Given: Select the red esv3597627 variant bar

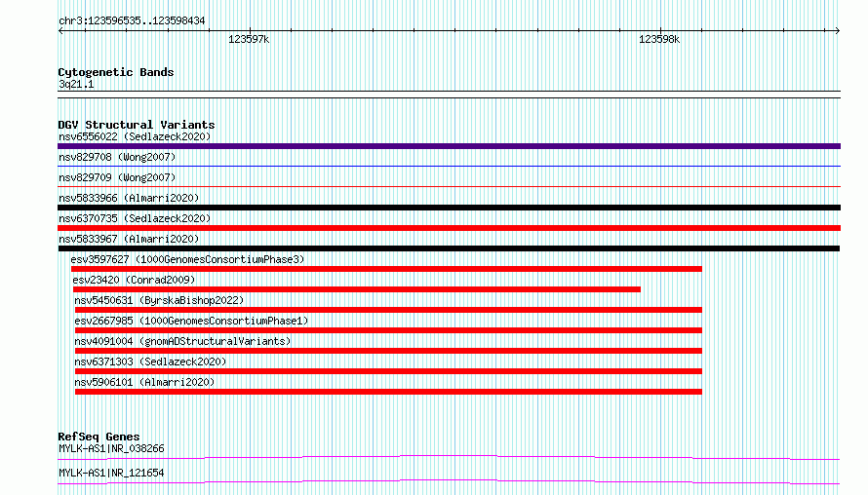Looking at the screenshot, I should point(386,269).
